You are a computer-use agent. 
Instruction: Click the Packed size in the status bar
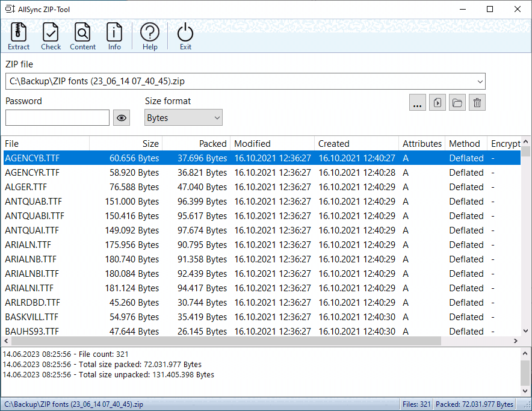coord(476,404)
